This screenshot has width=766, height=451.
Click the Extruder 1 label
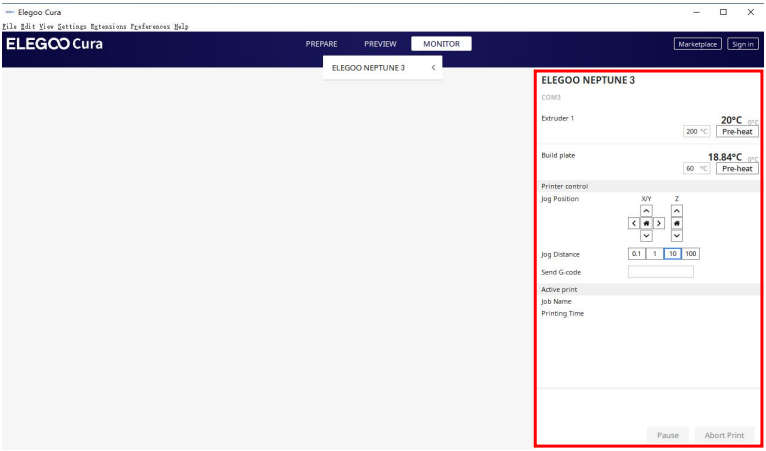[557, 118]
